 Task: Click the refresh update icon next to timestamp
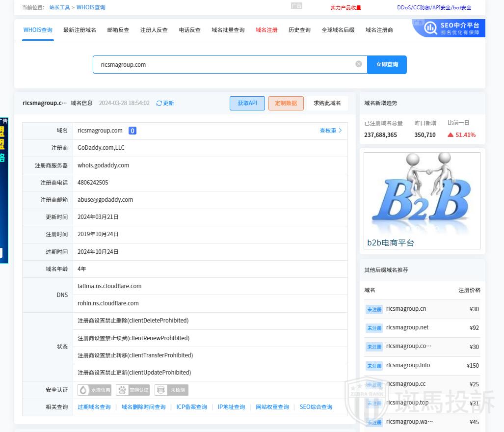click(159, 103)
